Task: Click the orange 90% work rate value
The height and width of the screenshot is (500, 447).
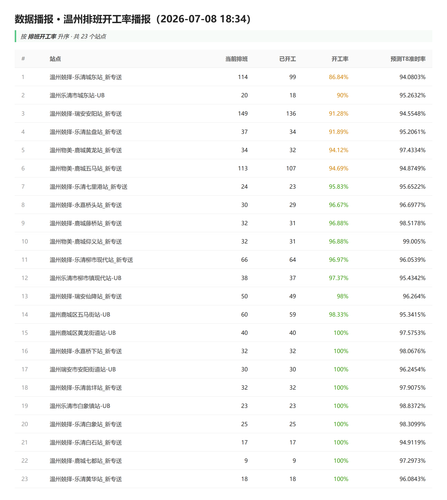Action: click(x=342, y=96)
